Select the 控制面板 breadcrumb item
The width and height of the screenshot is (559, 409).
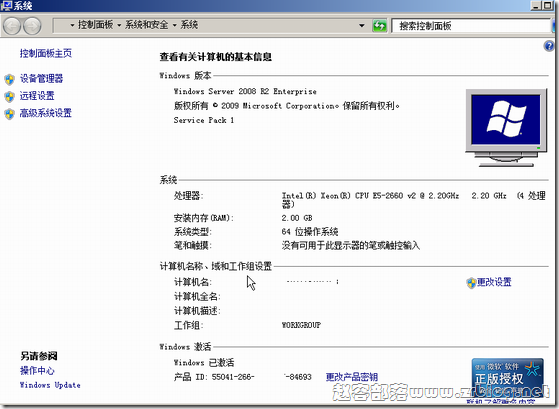tap(96, 25)
